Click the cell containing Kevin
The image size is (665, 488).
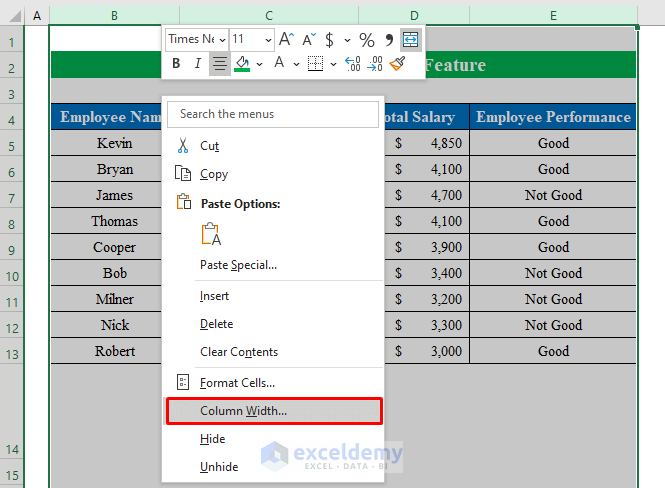pos(106,143)
